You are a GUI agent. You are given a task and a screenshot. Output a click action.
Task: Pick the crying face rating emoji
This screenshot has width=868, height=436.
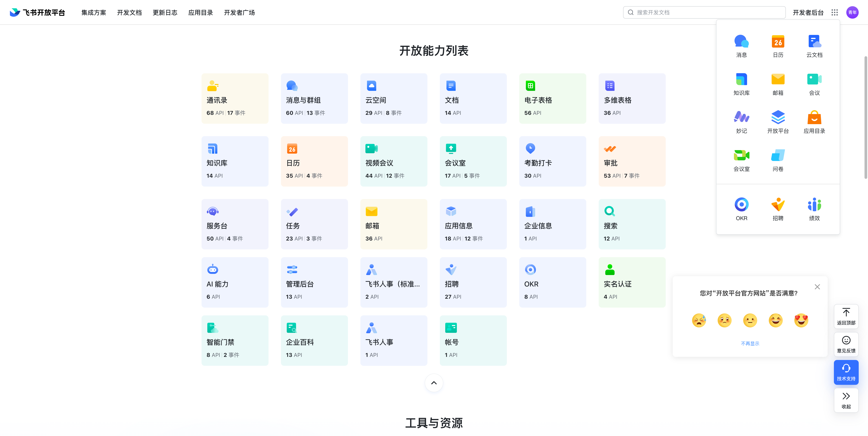[699, 320]
